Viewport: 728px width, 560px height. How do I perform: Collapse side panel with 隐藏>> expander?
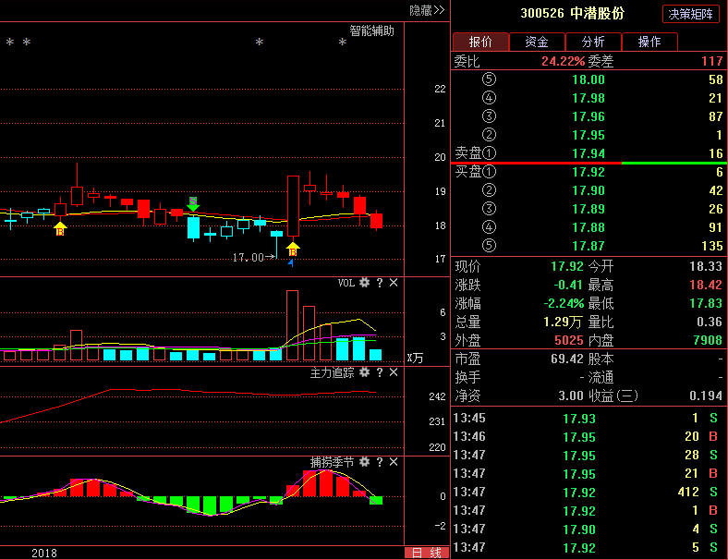(427, 9)
